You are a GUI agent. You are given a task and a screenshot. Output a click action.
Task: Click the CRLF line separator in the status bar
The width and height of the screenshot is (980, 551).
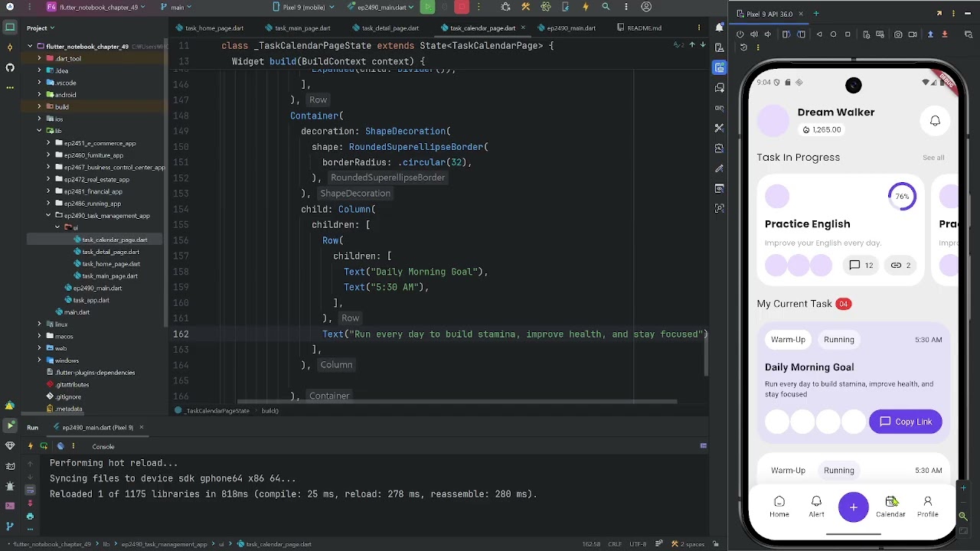[x=615, y=544]
